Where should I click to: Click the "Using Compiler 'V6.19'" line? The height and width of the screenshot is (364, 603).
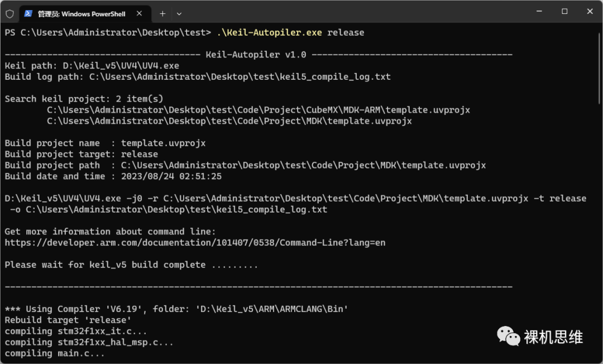point(176,309)
